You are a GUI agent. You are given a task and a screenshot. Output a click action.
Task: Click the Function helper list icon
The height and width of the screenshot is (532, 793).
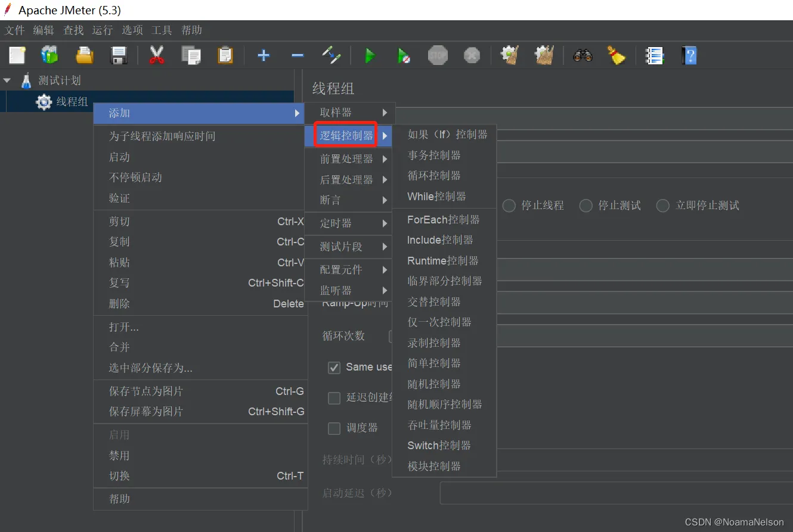pyautogui.click(x=655, y=55)
